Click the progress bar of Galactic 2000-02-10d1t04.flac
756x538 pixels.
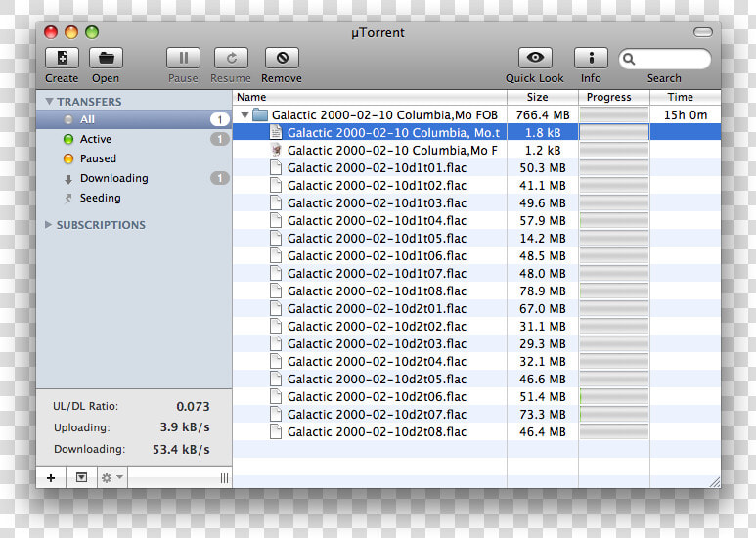[x=614, y=221]
